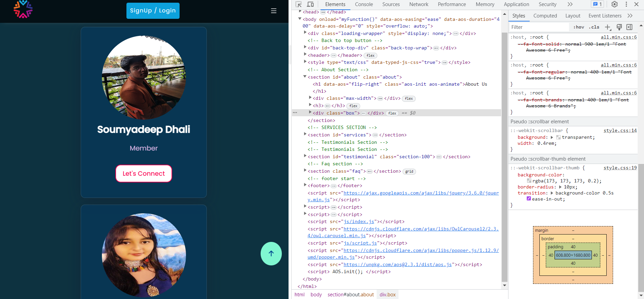Click the site's colorful star logo
The width and height of the screenshot is (644, 299).
coord(23,9)
